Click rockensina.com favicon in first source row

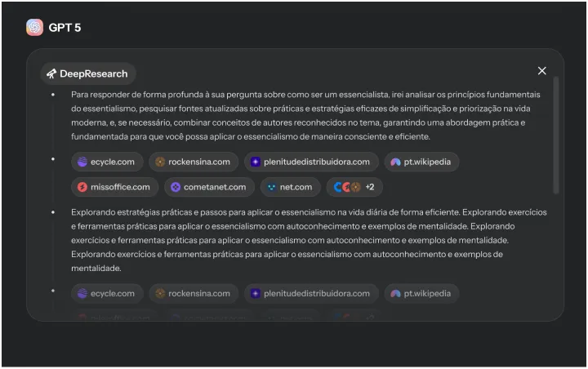[160, 162]
